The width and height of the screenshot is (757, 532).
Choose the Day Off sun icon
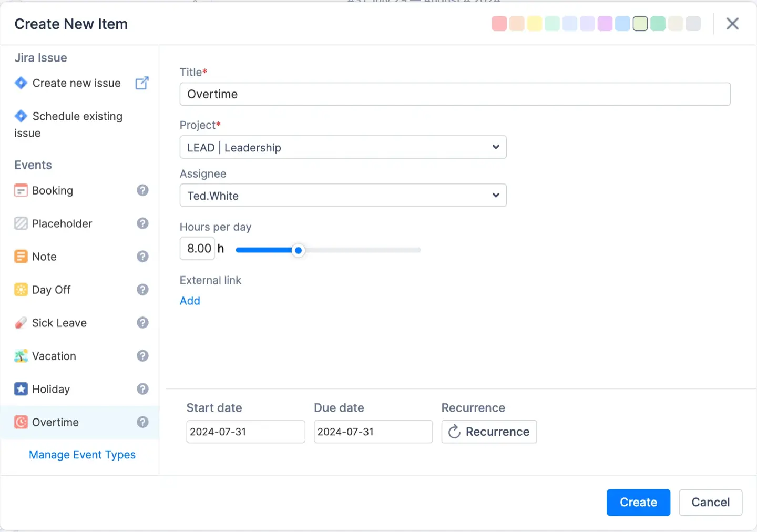(x=21, y=289)
